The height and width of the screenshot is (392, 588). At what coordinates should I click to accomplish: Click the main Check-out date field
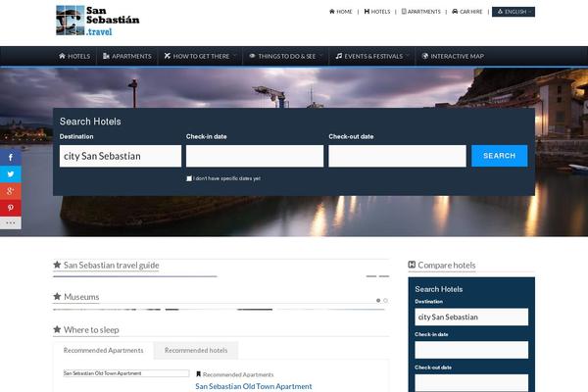[398, 156]
